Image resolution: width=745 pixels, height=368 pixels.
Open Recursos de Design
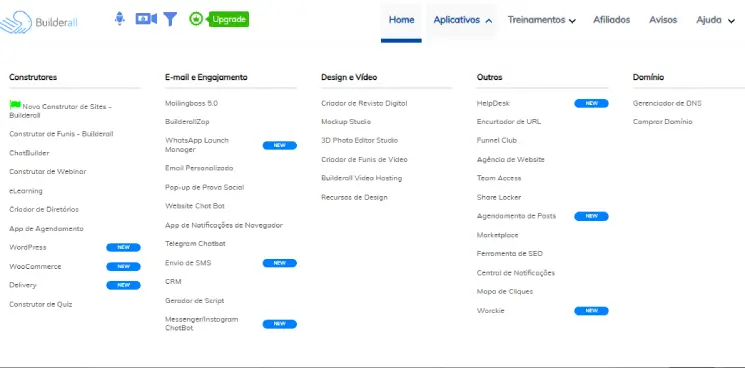pyautogui.click(x=354, y=197)
